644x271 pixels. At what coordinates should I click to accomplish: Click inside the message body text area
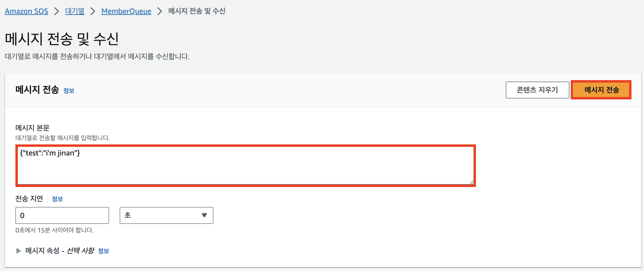coord(245,165)
